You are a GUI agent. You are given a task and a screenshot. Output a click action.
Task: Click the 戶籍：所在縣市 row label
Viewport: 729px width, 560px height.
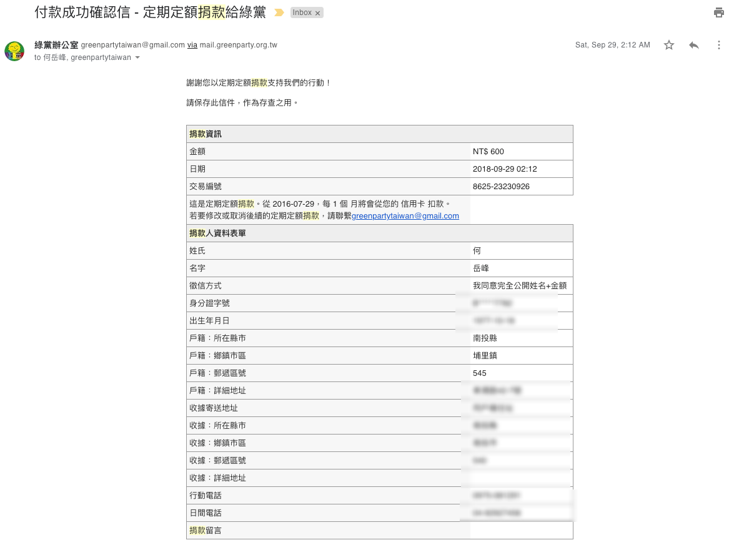point(217,338)
